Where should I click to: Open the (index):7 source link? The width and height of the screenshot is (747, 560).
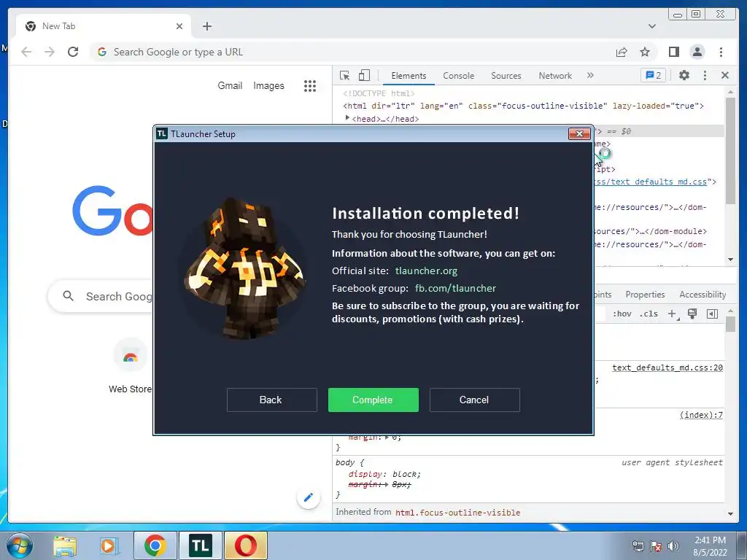click(x=701, y=415)
